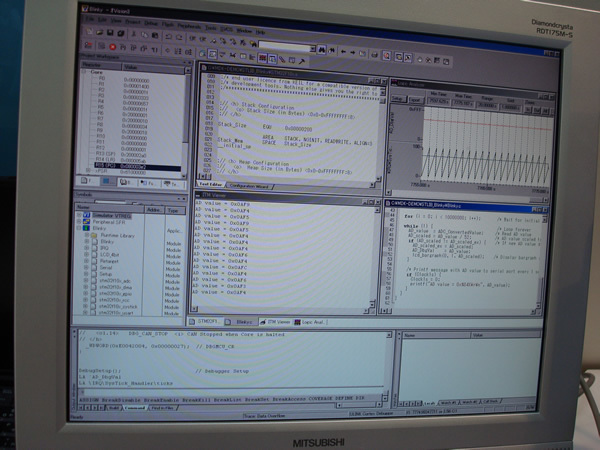Screen dimensions: 600x450
Task: Select the IRQ module in Symbols
Action: point(104,248)
